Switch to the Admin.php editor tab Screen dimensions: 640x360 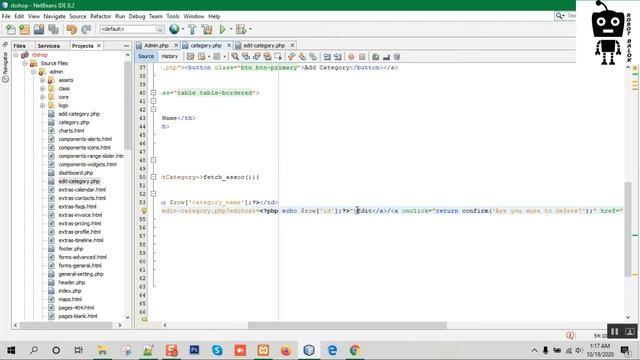pyautogui.click(x=156, y=45)
